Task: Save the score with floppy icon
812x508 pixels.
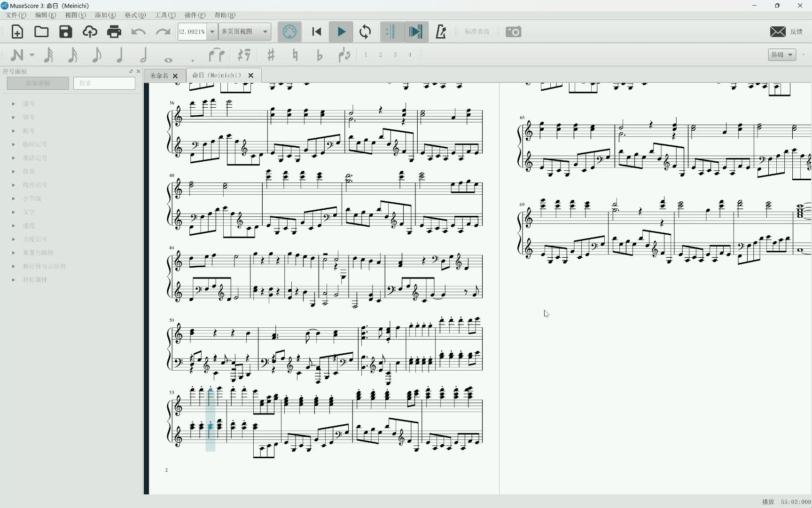Action: point(66,32)
